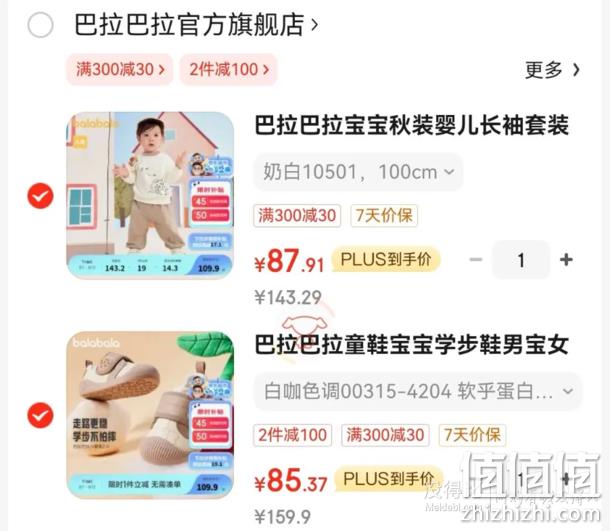Open toddler walking shoes product thumbnail

(x=151, y=415)
